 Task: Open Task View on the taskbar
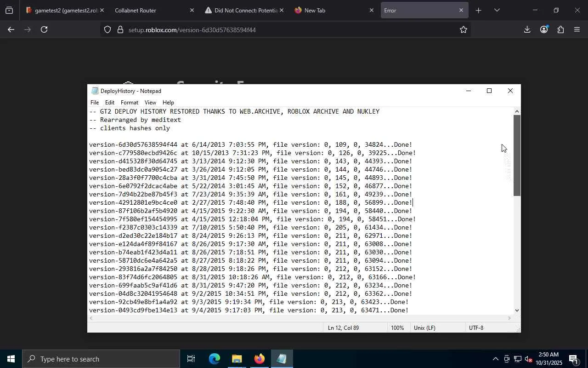click(x=191, y=359)
